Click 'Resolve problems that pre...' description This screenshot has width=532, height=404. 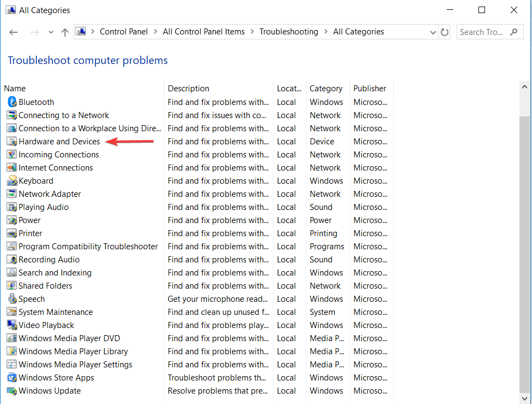[217, 391]
